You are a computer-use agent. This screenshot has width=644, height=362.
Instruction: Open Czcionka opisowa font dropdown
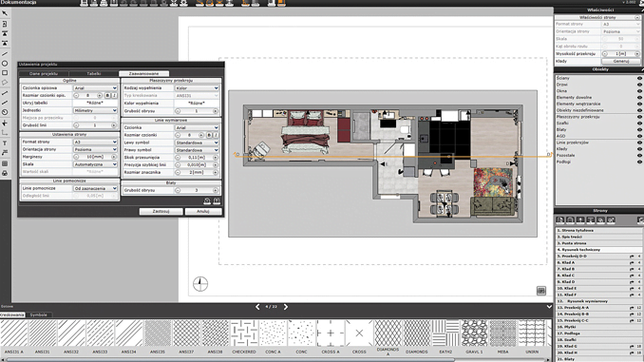point(95,88)
